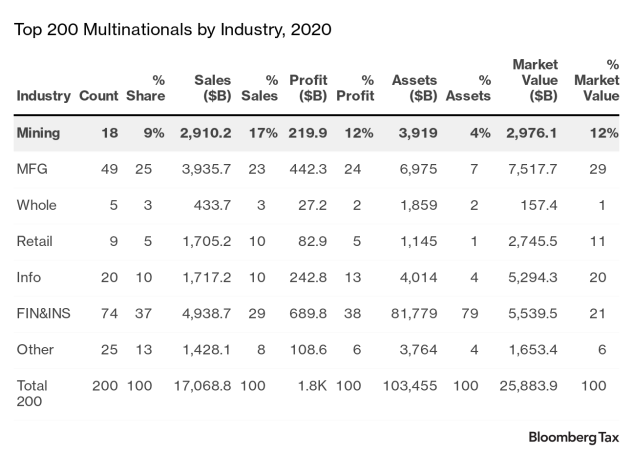Select the Info row label

(x=31, y=276)
